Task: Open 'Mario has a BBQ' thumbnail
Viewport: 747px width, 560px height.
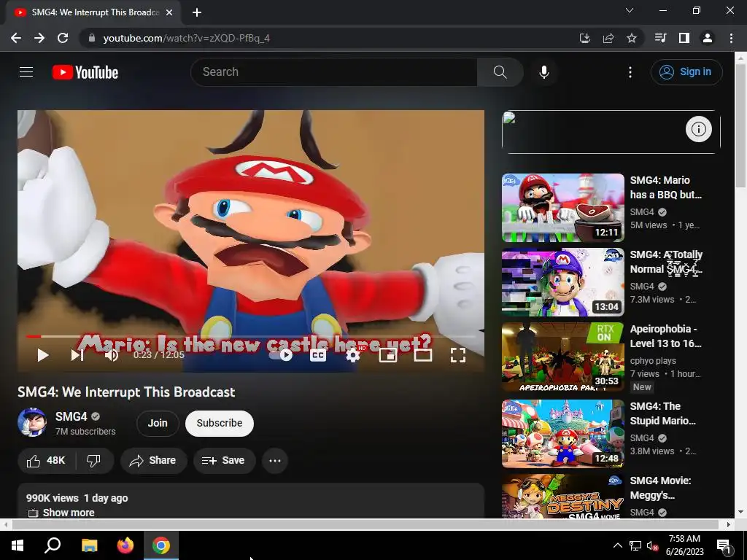Action: coord(562,208)
